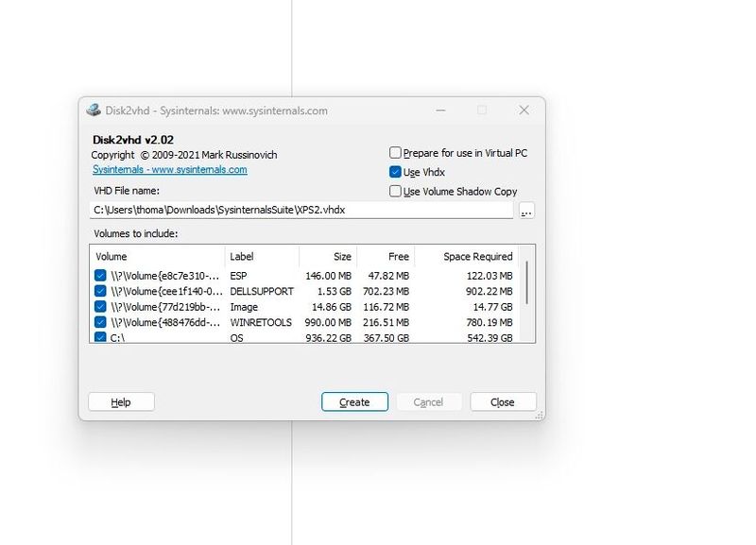Uncheck the Image volume checkbox
Image resolution: width=756 pixels, height=545 pixels.
pos(100,306)
